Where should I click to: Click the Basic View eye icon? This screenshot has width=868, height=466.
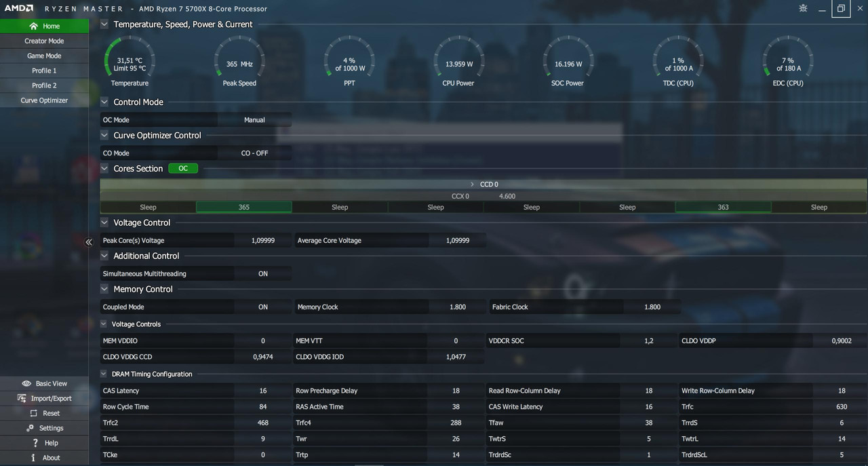coord(26,383)
